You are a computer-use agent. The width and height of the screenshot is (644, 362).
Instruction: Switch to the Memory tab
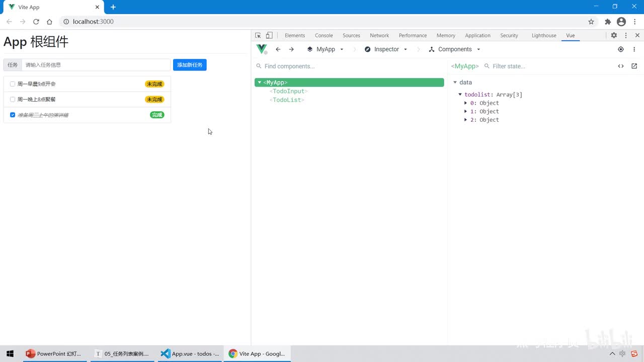coord(446,36)
